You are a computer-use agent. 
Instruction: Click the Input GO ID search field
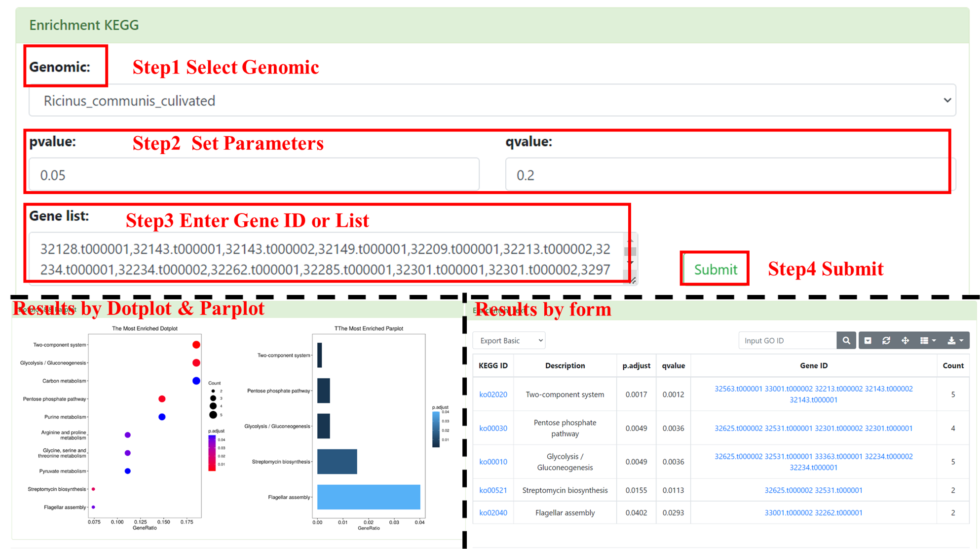pos(787,341)
